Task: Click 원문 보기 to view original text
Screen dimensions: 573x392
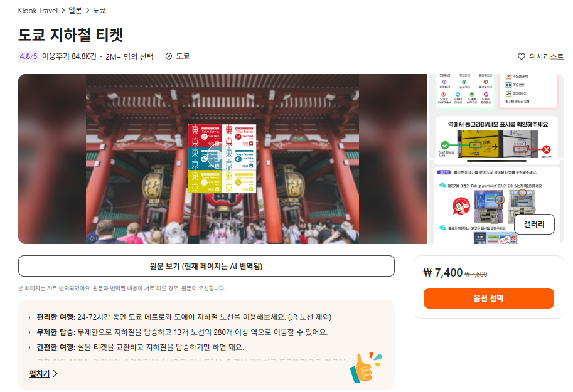Action: coord(206,266)
